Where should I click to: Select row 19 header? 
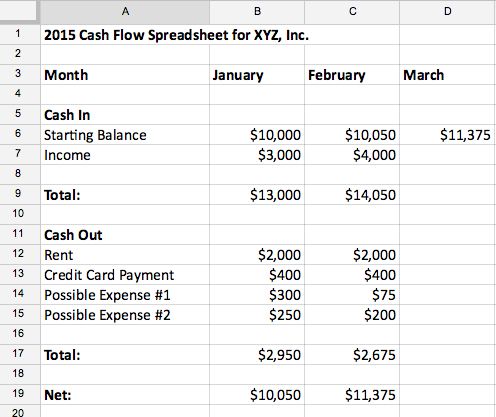click(18, 394)
